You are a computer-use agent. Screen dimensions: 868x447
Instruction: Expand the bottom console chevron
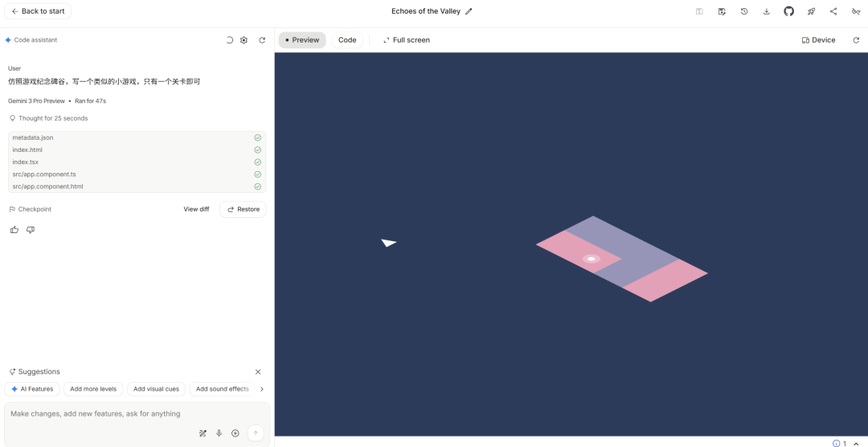point(856,443)
